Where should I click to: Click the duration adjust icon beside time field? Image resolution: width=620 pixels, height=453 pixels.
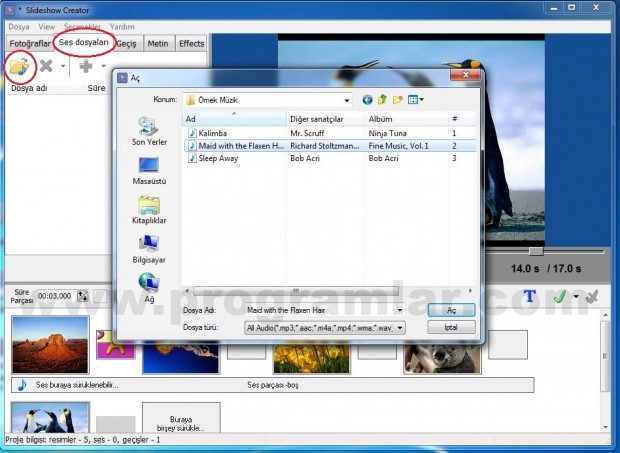[82, 296]
